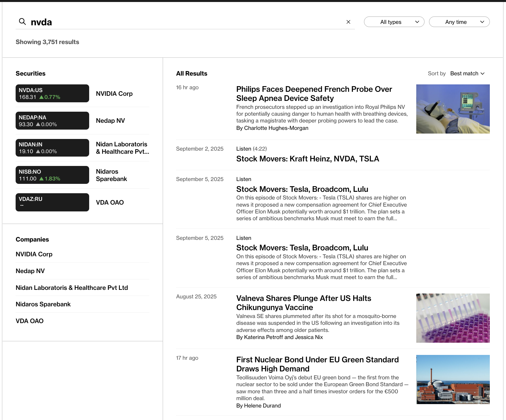
Task: Open First Nuclear Bond article headline
Action: coord(317,364)
